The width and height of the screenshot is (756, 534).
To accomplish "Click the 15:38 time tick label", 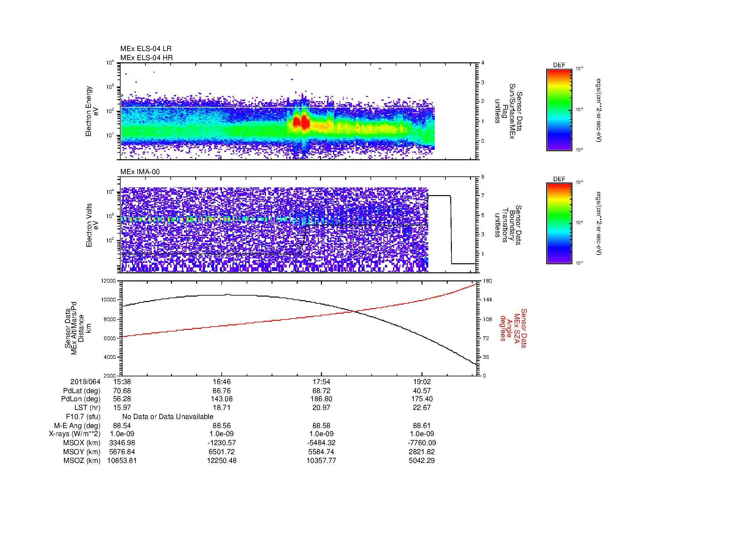I will tap(122, 382).
